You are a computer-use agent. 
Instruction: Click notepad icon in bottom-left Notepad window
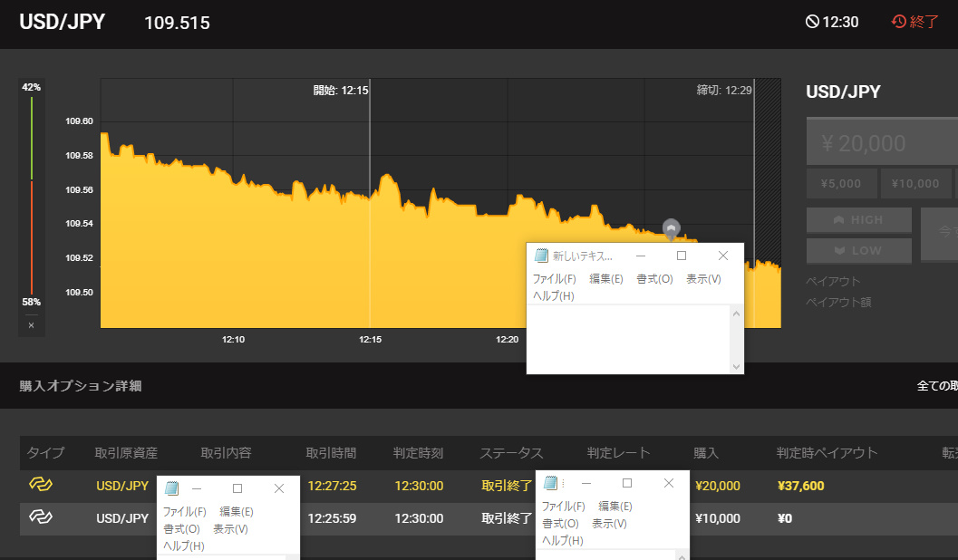pos(171,488)
